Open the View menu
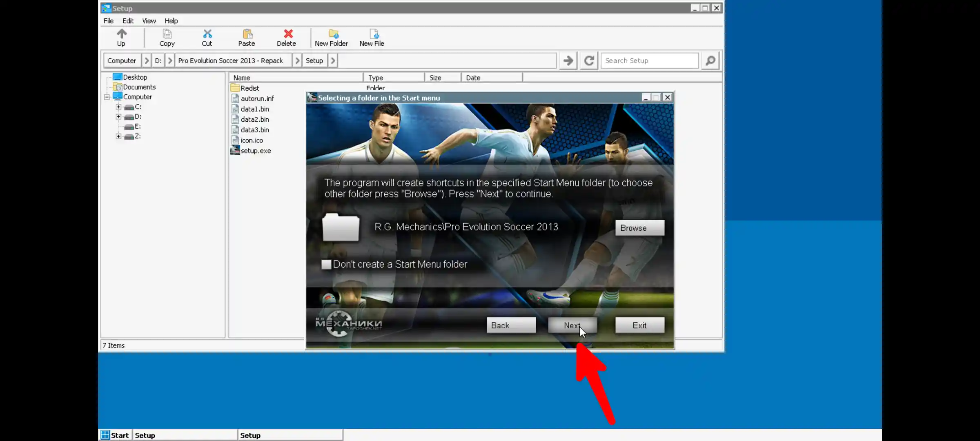The height and width of the screenshot is (441, 980). point(149,21)
